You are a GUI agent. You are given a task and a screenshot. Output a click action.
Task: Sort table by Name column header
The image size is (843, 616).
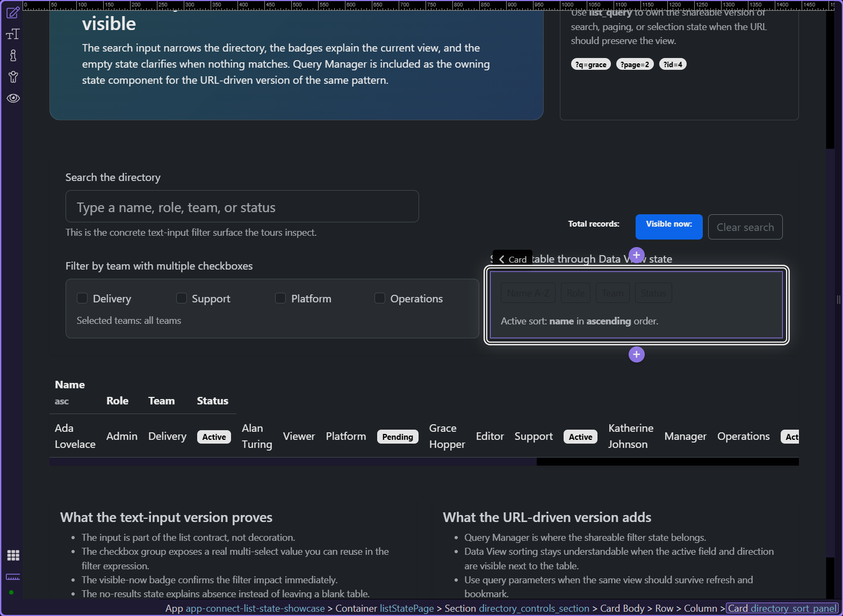[x=70, y=385]
